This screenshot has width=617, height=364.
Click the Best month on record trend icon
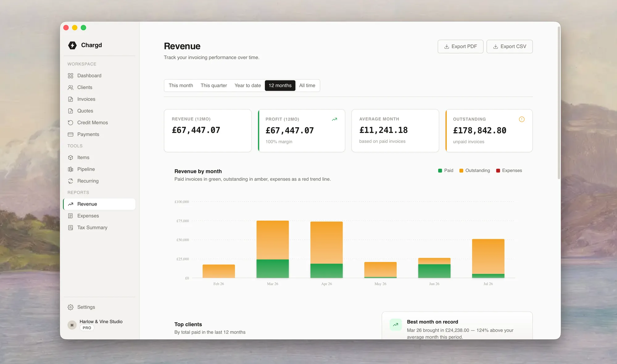(395, 325)
